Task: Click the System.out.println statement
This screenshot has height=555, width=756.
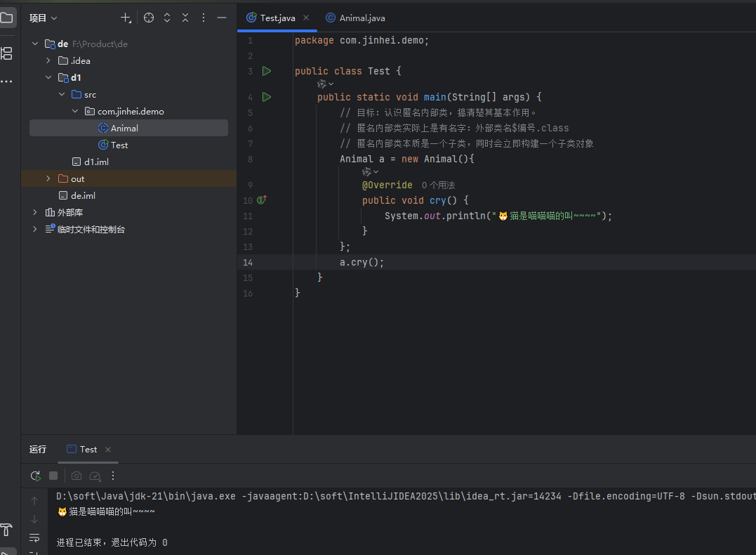Action: pyautogui.click(x=498, y=216)
